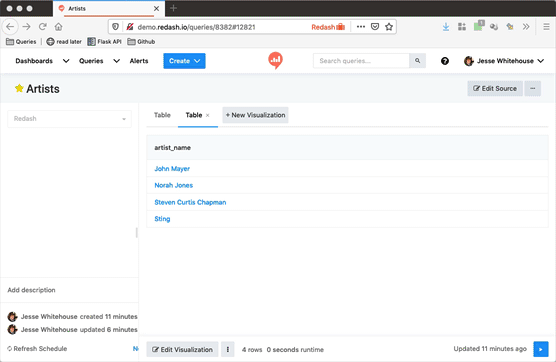This screenshot has height=362, width=556.
Task: Click in the Search queries field
Action: (361, 61)
